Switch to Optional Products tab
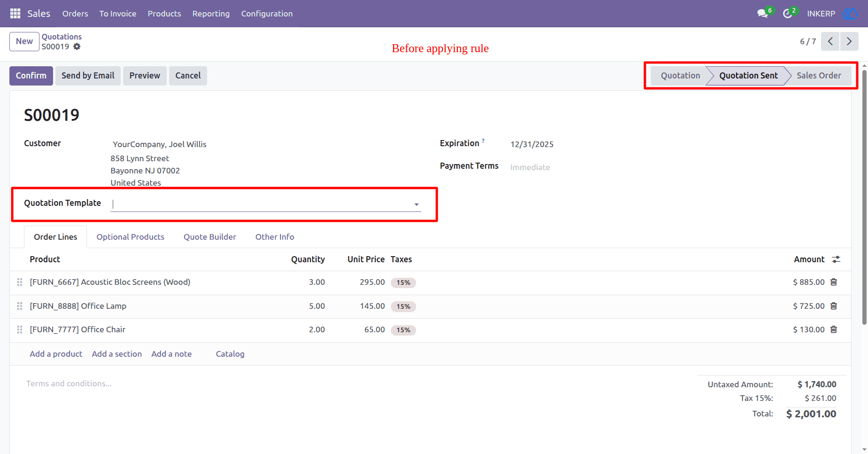Screen dimensions: 868x454 click(x=131, y=237)
